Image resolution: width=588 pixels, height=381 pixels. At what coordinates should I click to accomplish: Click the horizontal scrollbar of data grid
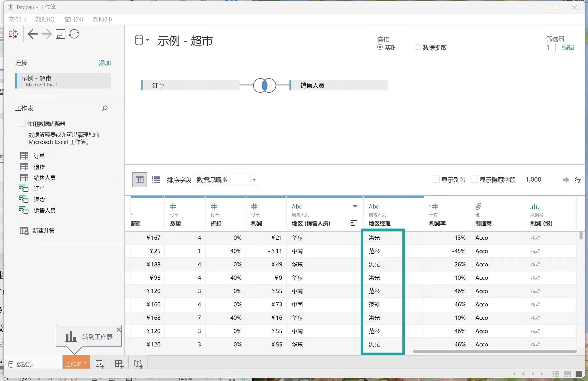point(494,351)
